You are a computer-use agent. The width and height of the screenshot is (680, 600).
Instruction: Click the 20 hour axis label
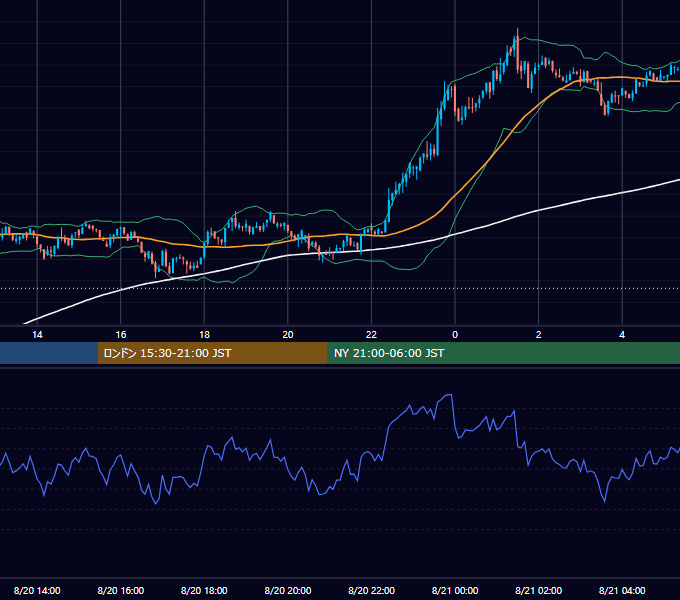coord(288,335)
